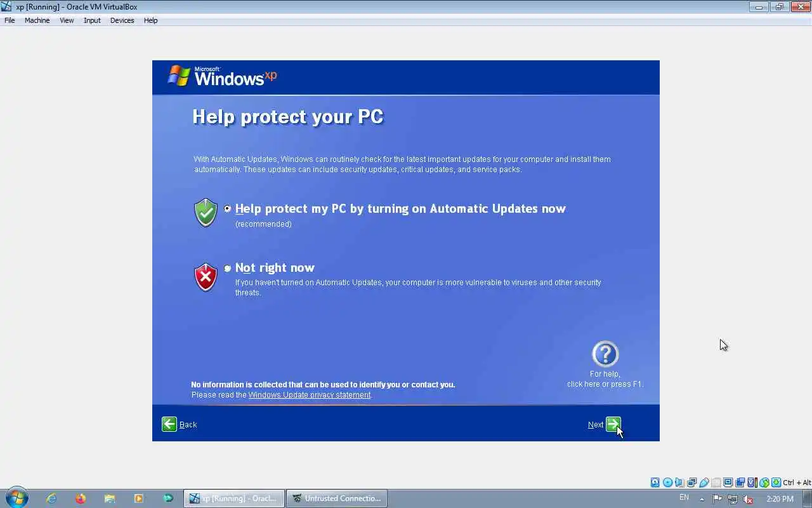Screen dimensions: 812x508
Task: Open the Windows Update privacy statement link
Action: coord(310,395)
